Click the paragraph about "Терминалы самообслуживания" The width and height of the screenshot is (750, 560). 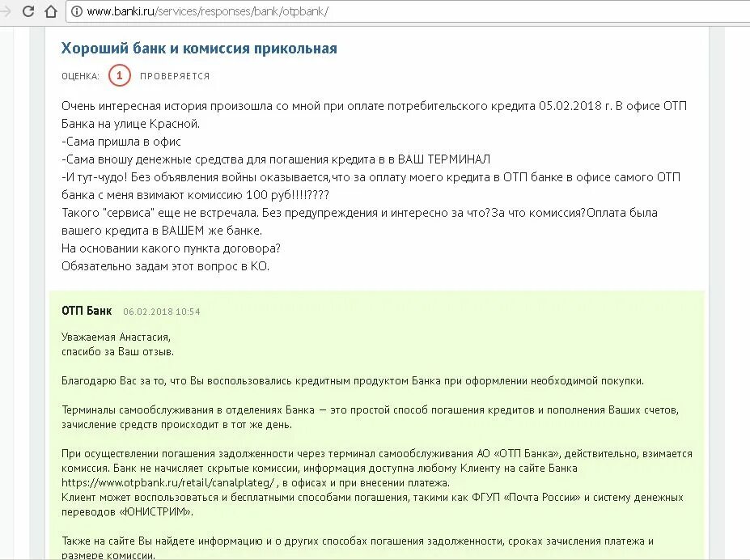point(371,417)
